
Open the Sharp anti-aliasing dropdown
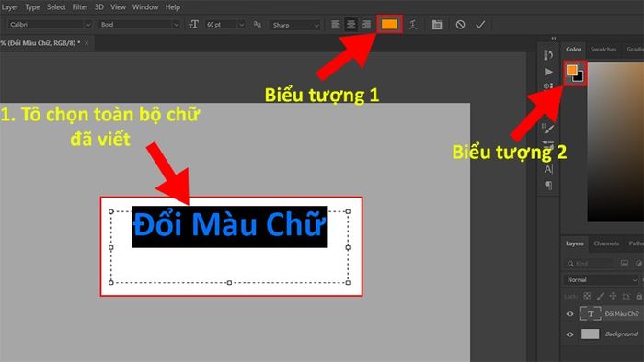click(x=295, y=25)
